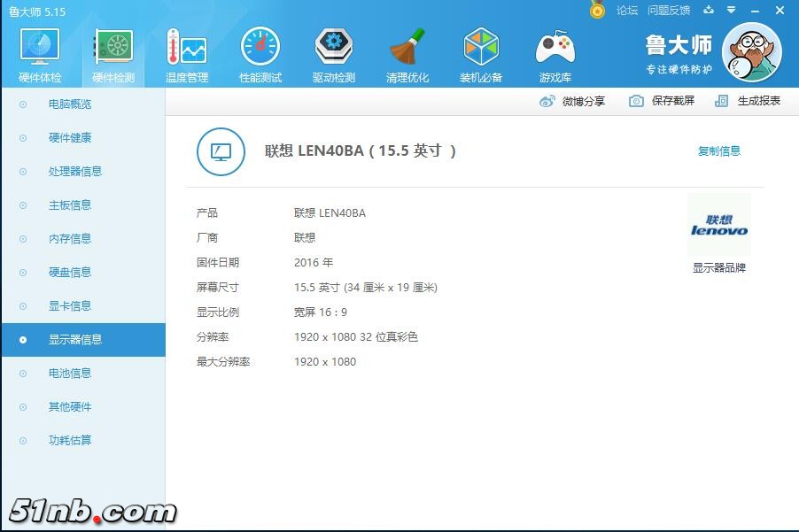The image size is (799, 532).
Task: Start the 驱动检测 driver detection tool
Action: point(333,51)
